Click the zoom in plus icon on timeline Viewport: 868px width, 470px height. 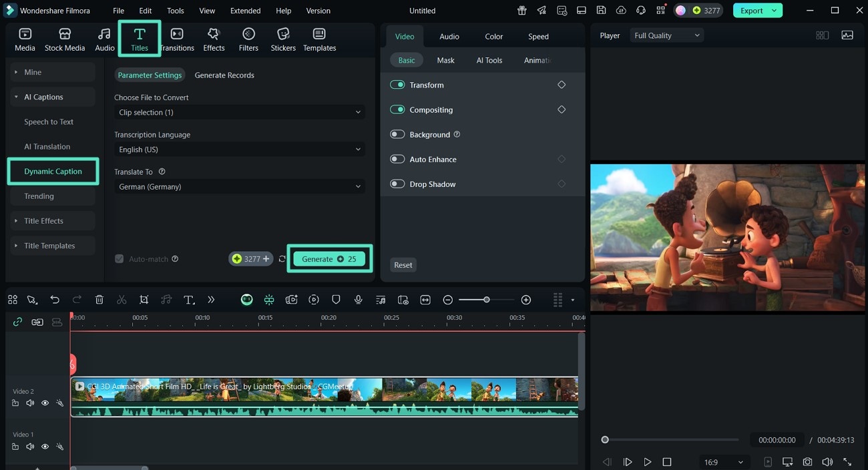(x=526, y=300)
